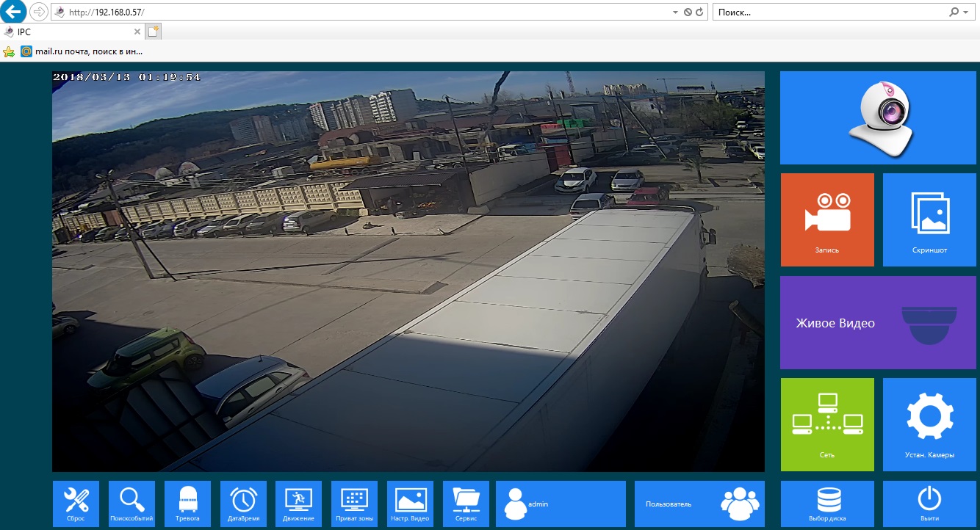Open Выбор диска disk selection

tap(826, 504)
